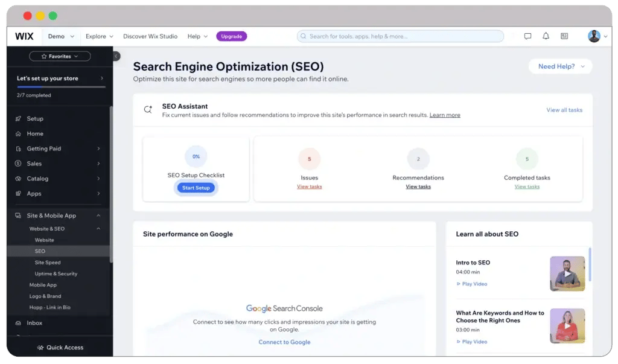Expand the Need Help? dropdown
This screenshot has width=618, height=364.
[560, 66]
